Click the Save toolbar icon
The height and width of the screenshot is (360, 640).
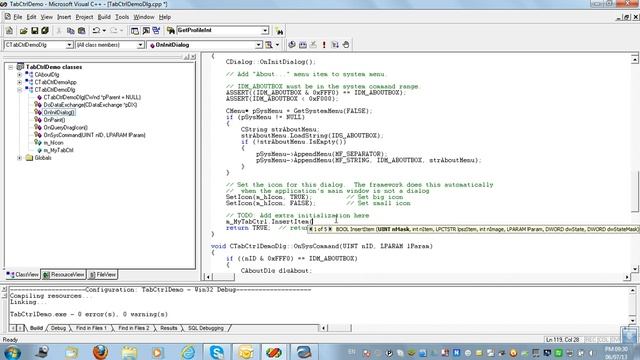[34, 31]
